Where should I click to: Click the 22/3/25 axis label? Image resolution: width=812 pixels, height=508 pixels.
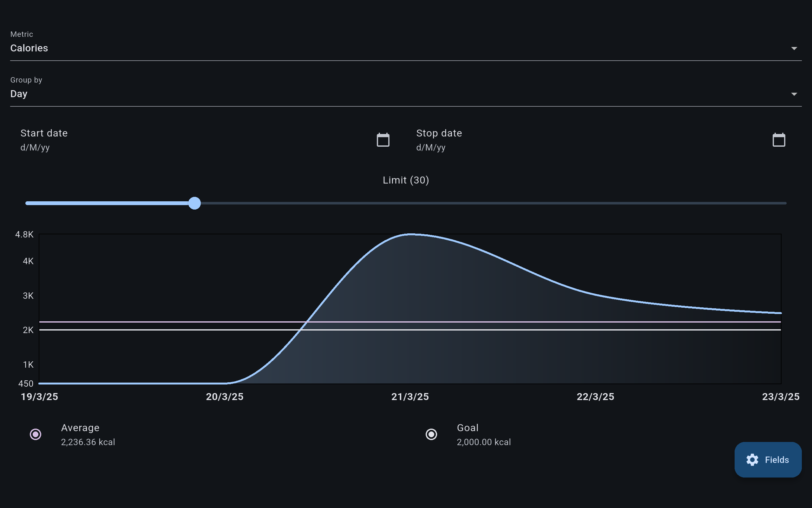coord(596,397)
